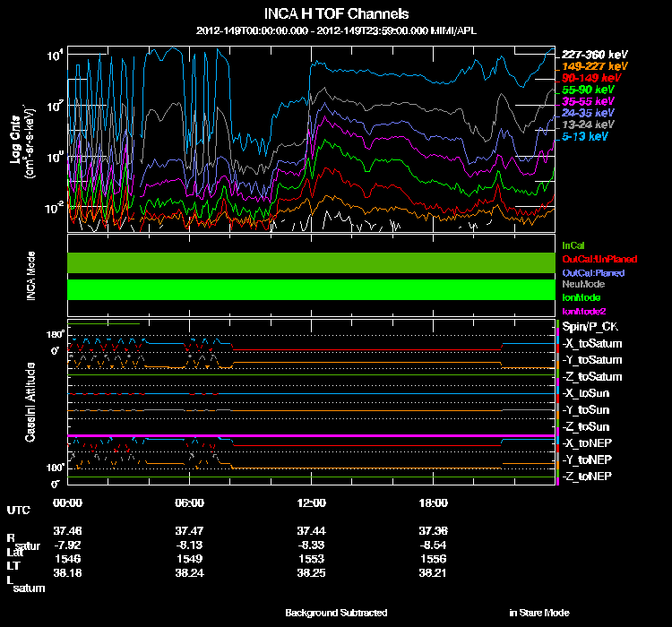Select the 24-35 keV legend label
This screenshot has height=627, width=672.
[x=588, y=113]
